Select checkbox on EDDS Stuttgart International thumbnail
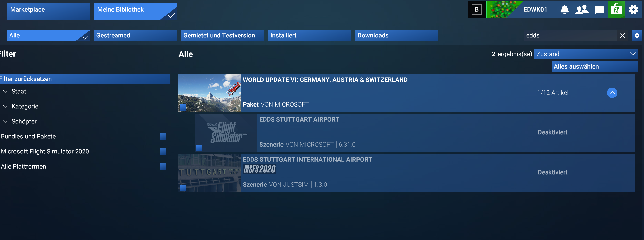 pyautogui.click(x=182, y=188)
